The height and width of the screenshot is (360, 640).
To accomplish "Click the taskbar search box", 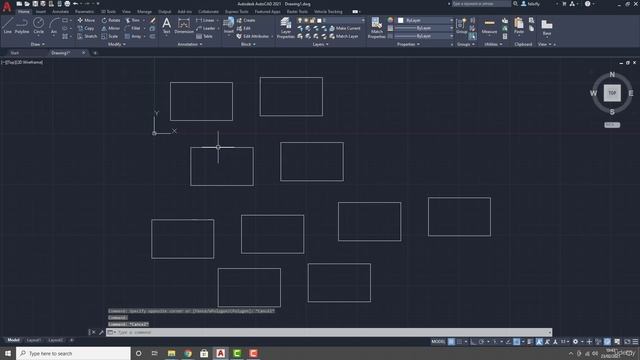I will click(x=73, y=353).
